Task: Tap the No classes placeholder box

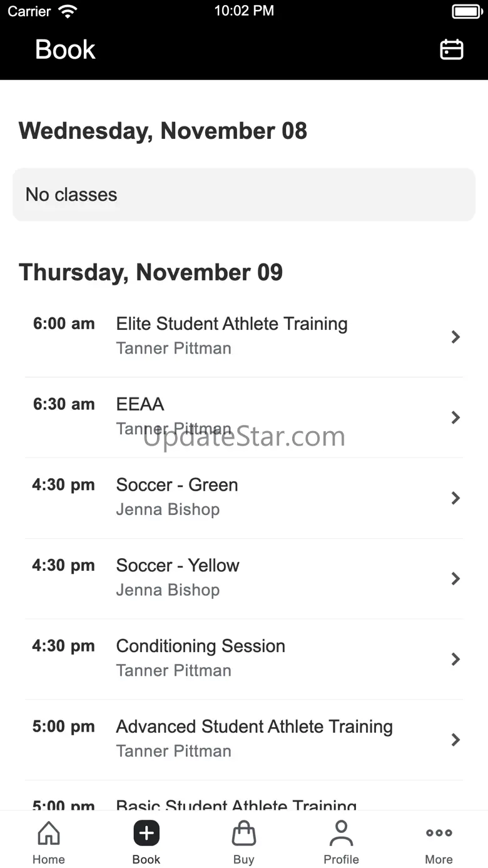Action: [244, 195]
